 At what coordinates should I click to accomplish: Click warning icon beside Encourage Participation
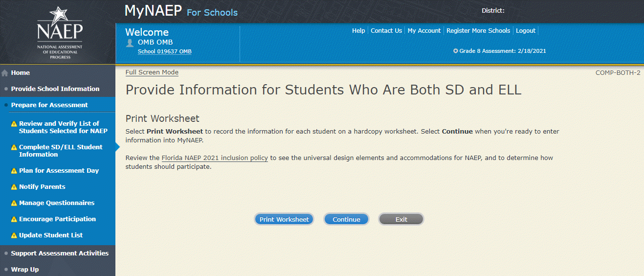[x=14, y=219]
